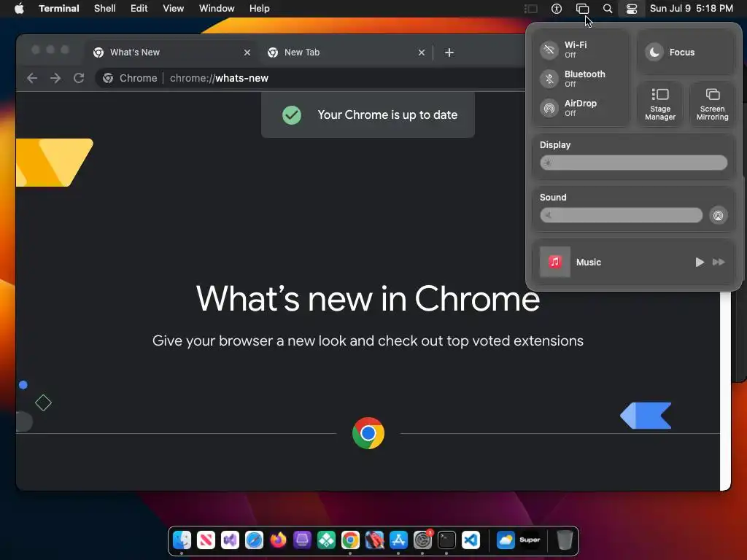The image size is (747, 560).
Task: Go back in Chrome
Action: tap(32, 78)
